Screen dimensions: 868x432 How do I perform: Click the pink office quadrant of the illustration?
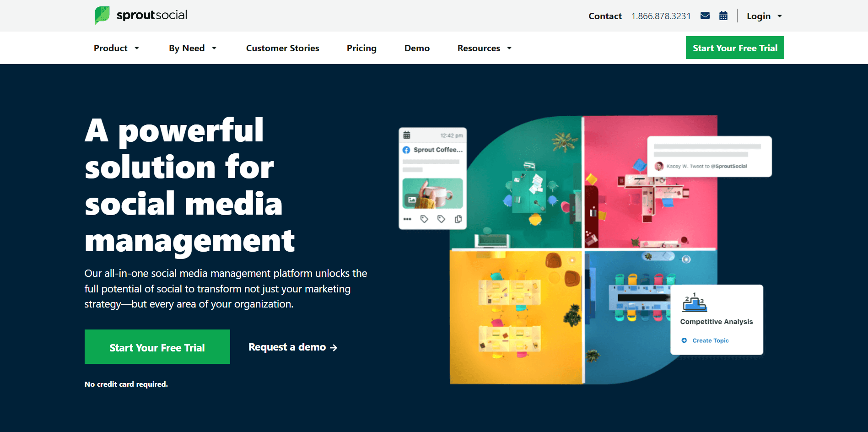(651, 182)
